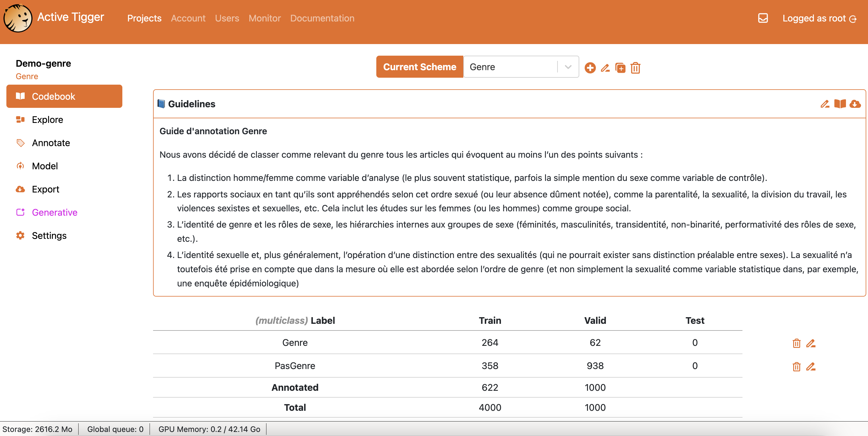Open the Genre scheme selector

tap(521, 67)
